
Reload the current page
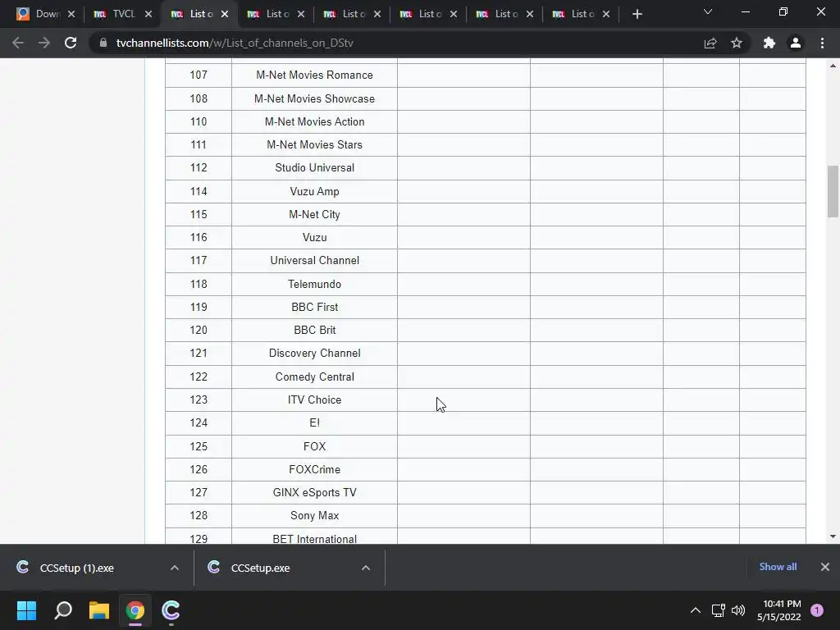tap(71, 43)
